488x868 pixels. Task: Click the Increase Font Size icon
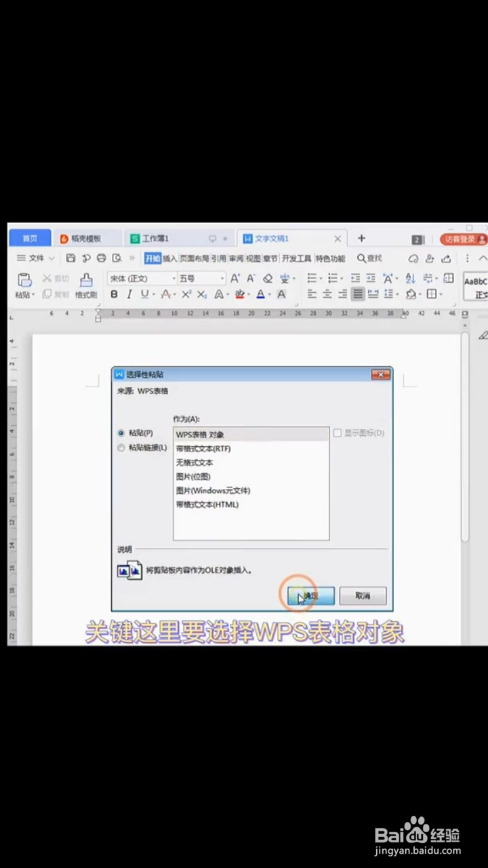tap(235, 278)
